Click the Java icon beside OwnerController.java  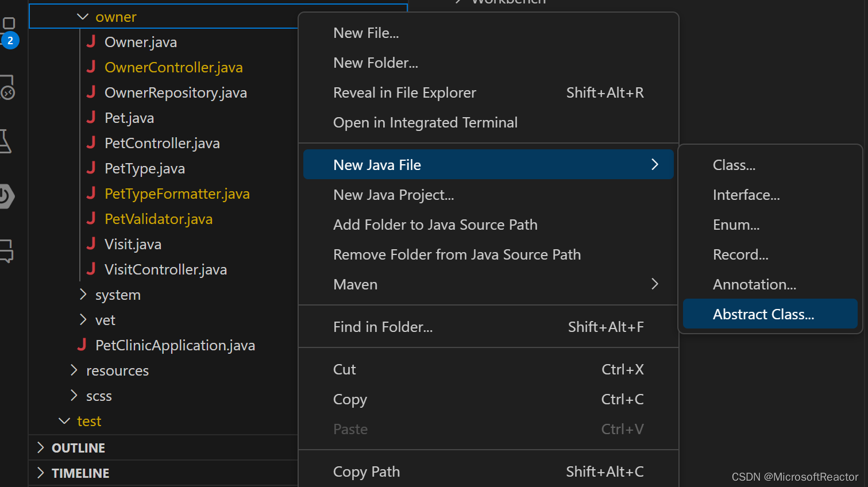91,67
